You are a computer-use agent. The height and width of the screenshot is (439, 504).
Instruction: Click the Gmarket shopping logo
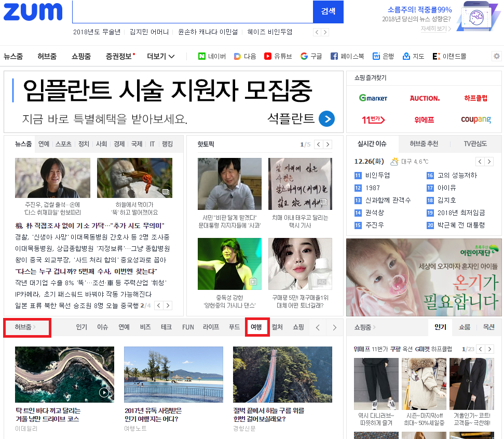point(373,98)
